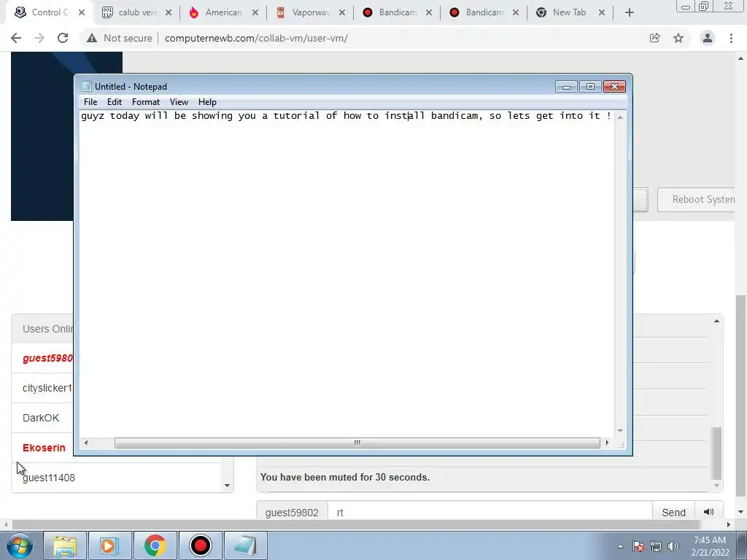Open Bandicam from the taskbar
The height and width of the screenshot is (560, 747).
200,545
